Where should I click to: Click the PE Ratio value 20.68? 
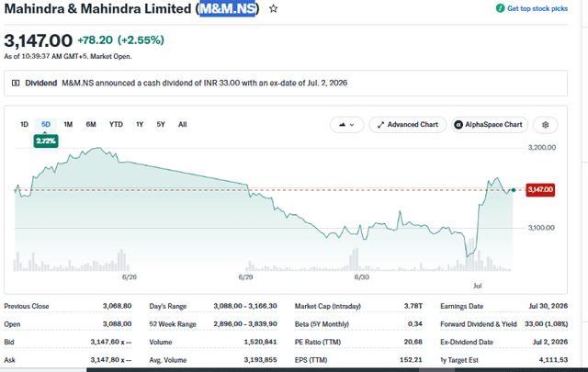pyautogui.click(x=413, y=342)
